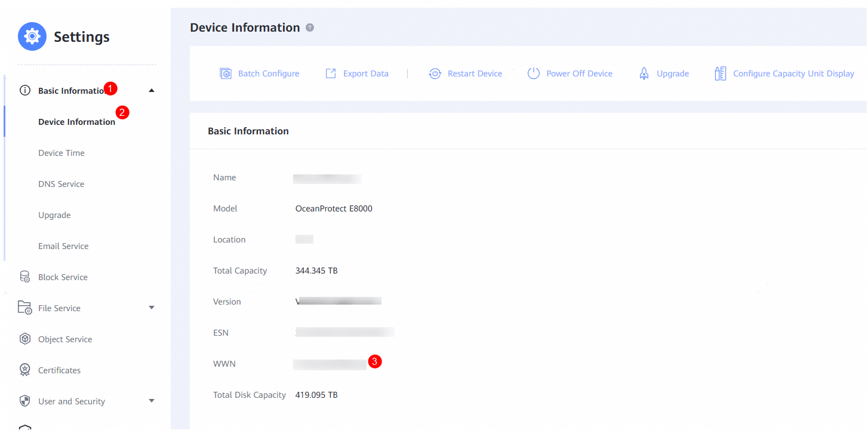The width and height of the screenshot is (868, 430).
Task: Click the ESN field label
Action: (221, 333)
